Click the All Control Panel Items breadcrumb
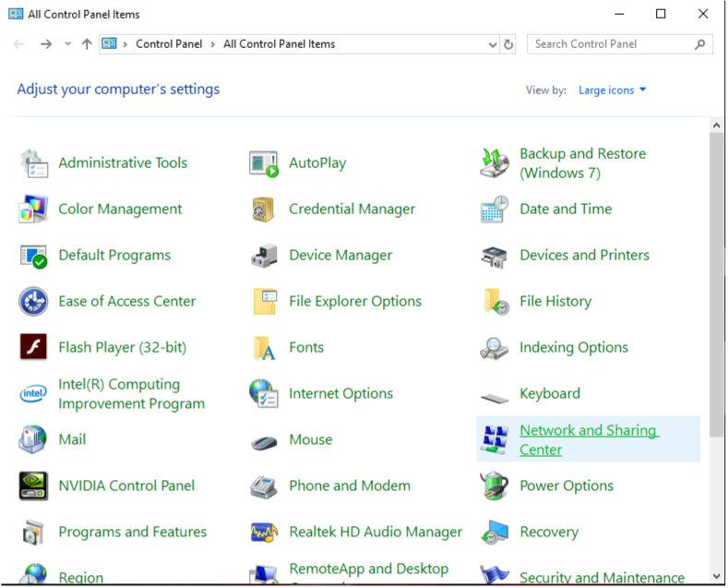The width and height of the screenshot is (728, 588). (279, 44)
